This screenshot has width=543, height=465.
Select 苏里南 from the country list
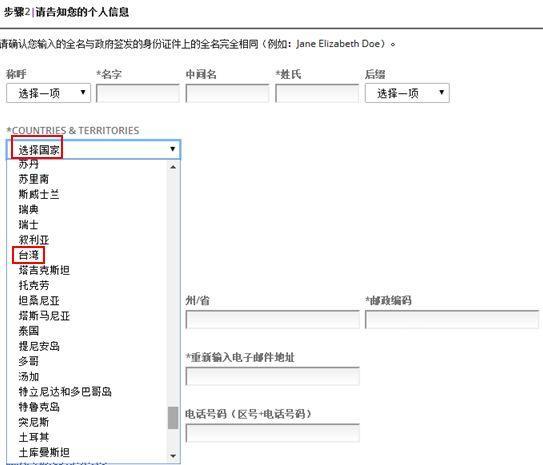[34, 179]
